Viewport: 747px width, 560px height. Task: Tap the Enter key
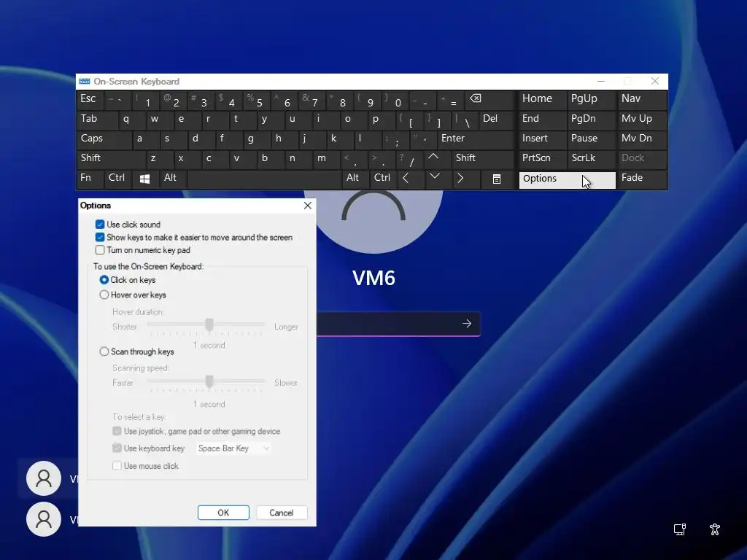tap(476, 140)
